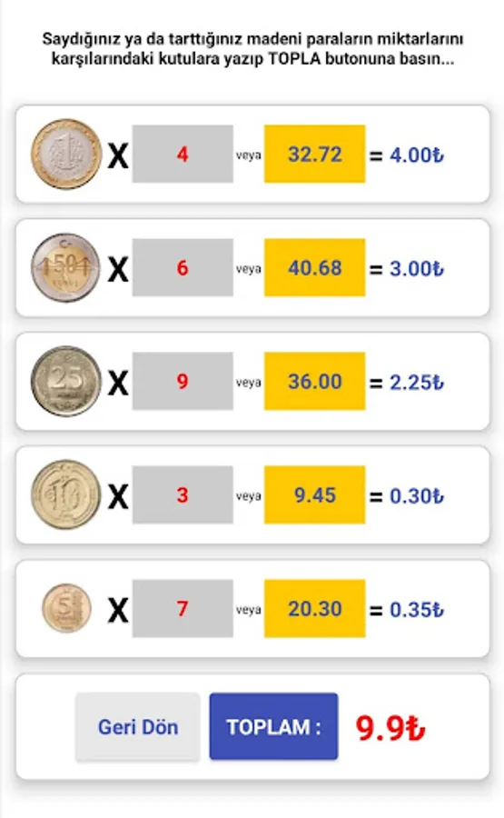Edit the count field showing 9

point(183,382)
